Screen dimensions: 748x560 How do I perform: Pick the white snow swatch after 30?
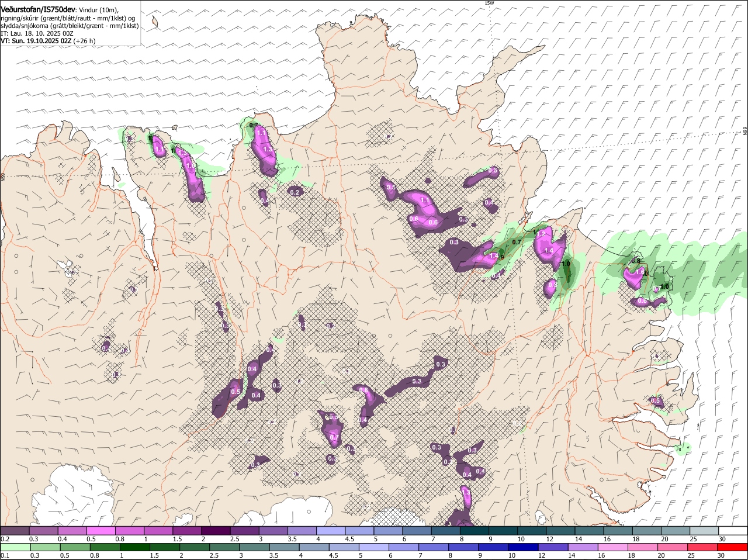(733, 530)
